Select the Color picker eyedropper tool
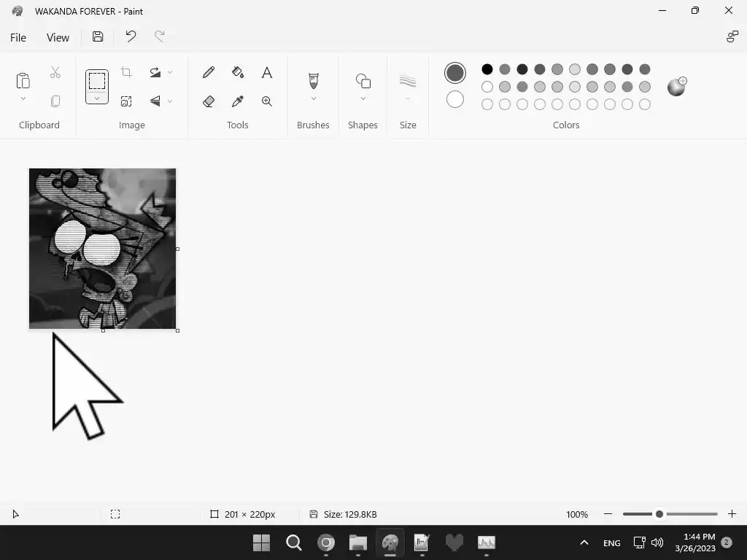The height and width of the screenshot is (560, 747). pos(238,101)
